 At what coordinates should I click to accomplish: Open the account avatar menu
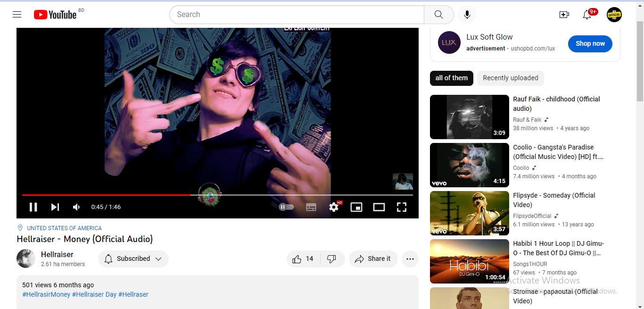point(614,15)
